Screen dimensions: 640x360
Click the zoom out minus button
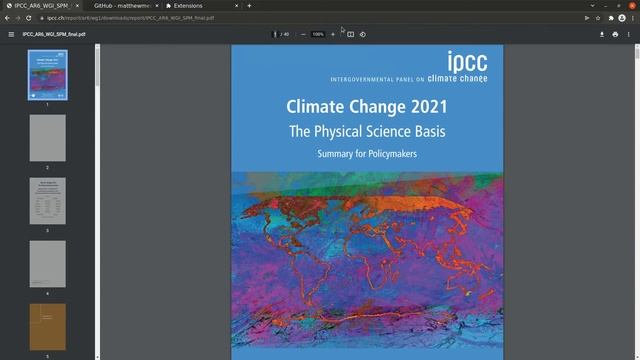[303, 34]
